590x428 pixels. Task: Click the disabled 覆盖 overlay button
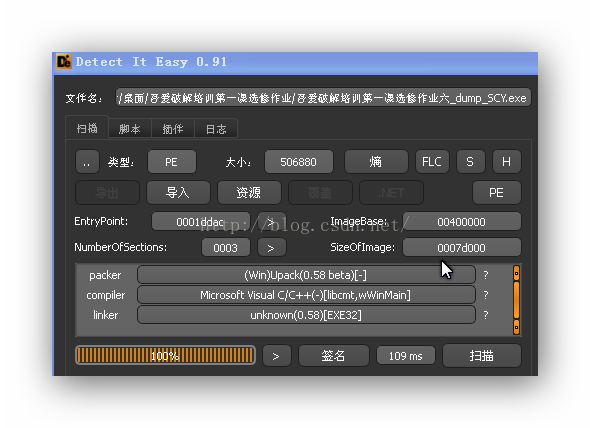pyautogui.click(x=320, y=193)
